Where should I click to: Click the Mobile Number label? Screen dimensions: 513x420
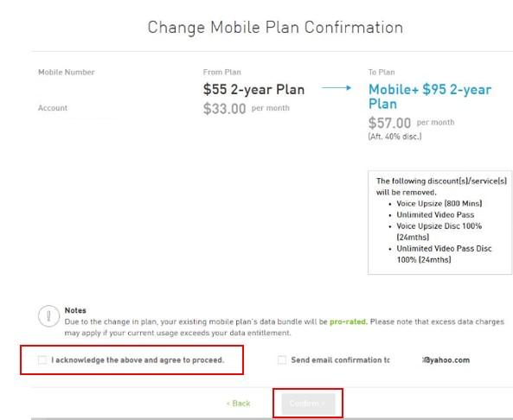point(67,73)
